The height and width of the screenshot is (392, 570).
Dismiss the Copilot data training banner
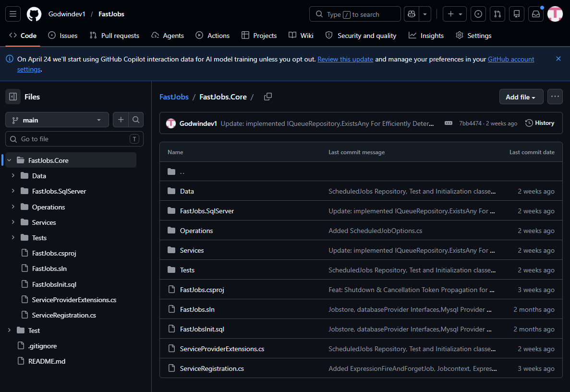558,59
